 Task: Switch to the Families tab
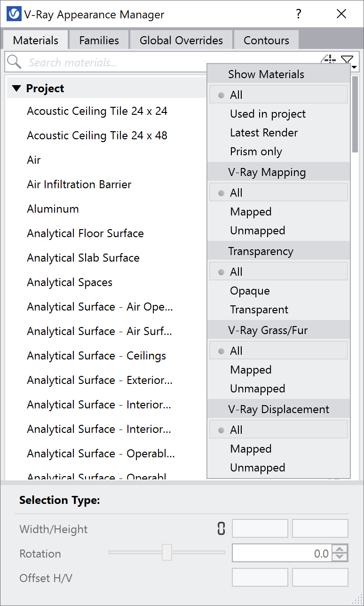pos(99,40)
